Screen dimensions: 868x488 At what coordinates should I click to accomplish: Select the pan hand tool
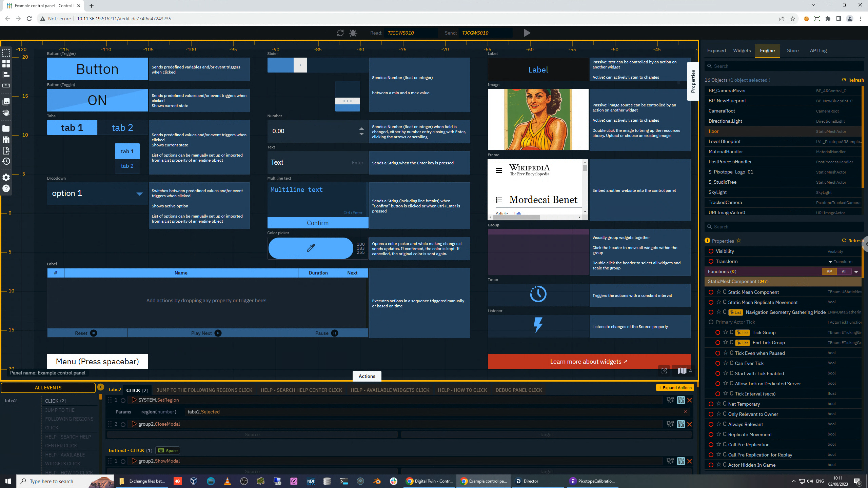tap(6, 113)
